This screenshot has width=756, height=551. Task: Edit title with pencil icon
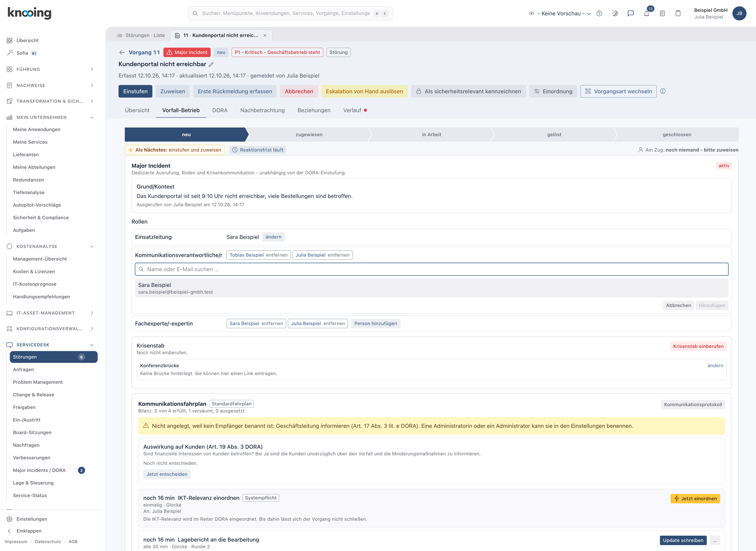pos(211,64)
